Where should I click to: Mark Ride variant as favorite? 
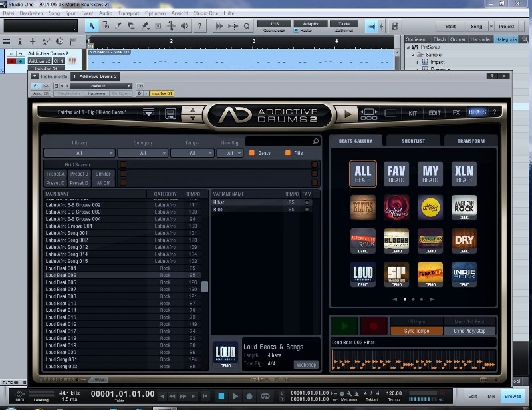click(307, 210)
